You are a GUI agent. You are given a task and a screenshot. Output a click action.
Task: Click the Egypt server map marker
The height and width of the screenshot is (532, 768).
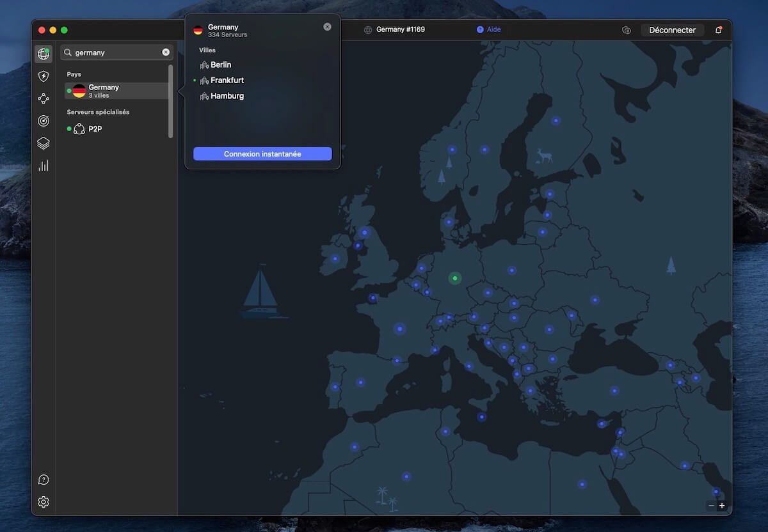pyautogui.click(x=582, y=484)
